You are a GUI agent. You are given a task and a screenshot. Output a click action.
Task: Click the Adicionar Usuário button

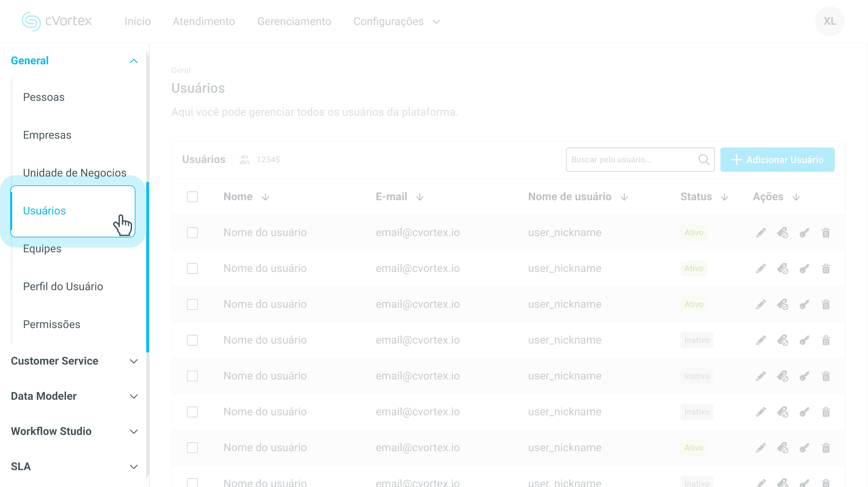point(777,160)
